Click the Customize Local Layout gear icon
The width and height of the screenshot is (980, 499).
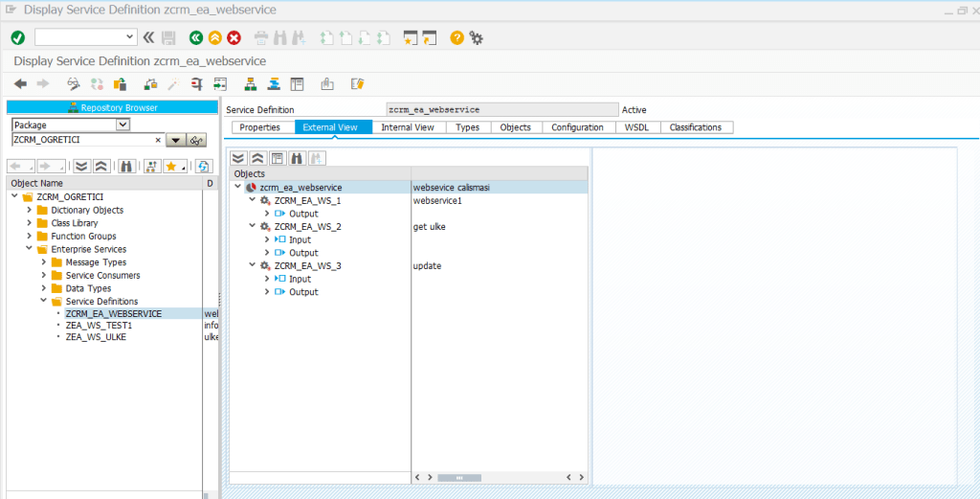point(476,37)
